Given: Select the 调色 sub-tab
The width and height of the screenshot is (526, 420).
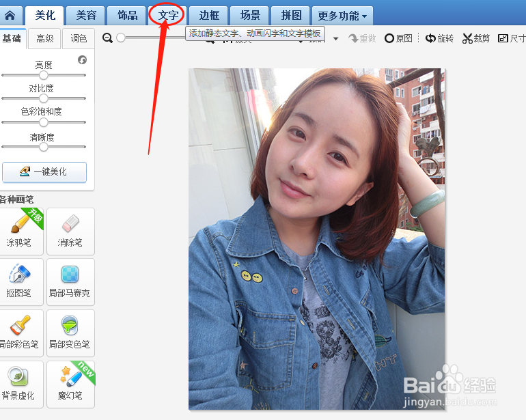Looking at the screenshot, I should [79, 38].
